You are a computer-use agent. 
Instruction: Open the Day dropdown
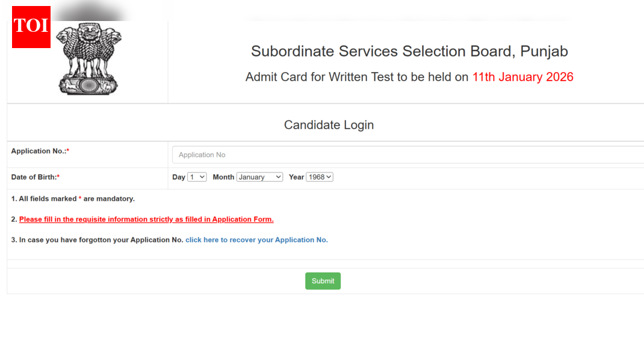coord(196,177)
